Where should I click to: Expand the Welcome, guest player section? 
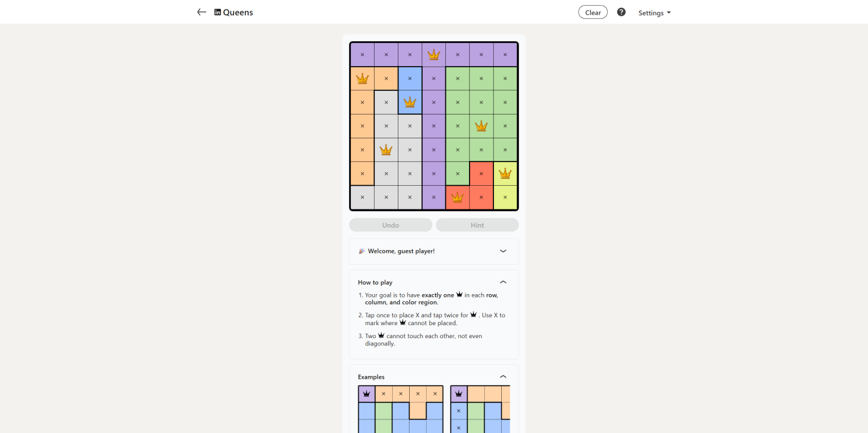[x=502, y=251]
